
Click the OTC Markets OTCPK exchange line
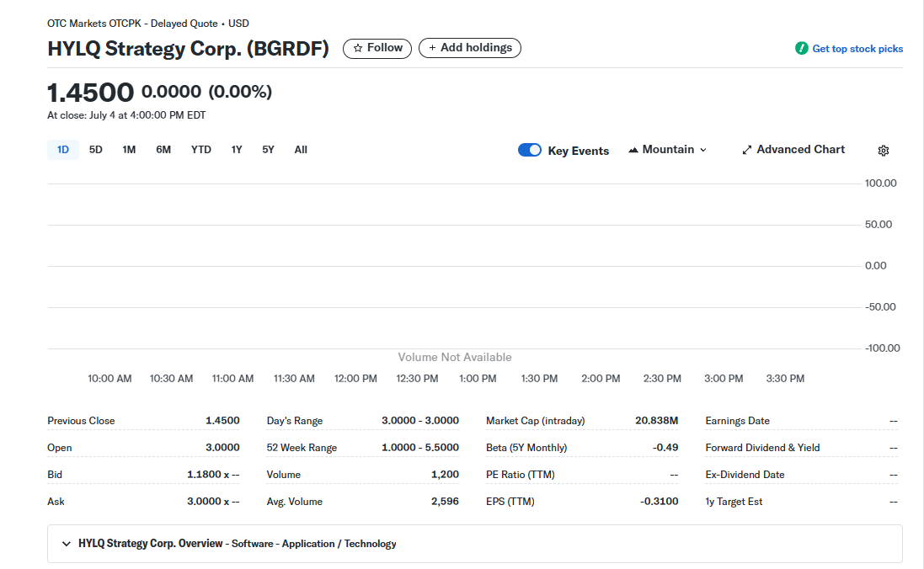[x=148, y=24]
